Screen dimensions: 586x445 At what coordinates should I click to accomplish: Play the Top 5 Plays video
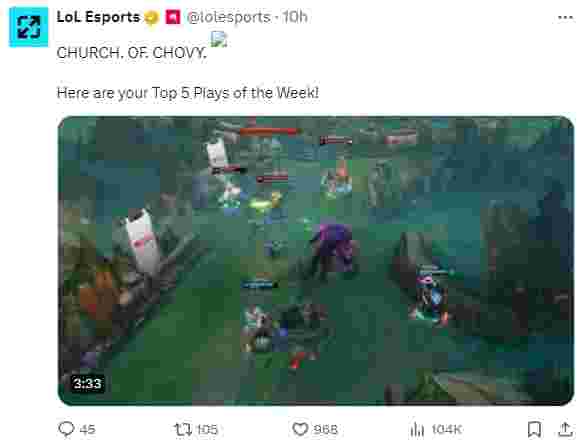pyautogui.click(x=316, y=261)
